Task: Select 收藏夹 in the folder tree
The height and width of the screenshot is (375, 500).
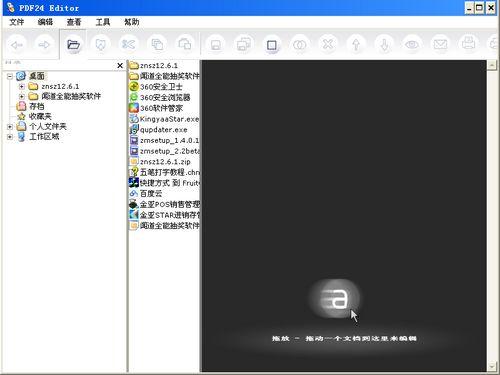Action: [x=40, y=116]
